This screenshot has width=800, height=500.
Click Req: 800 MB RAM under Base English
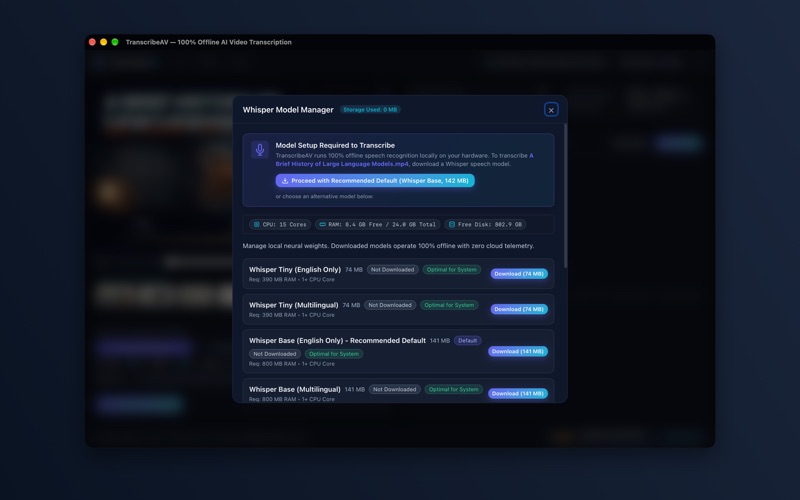tap(292, 364)
